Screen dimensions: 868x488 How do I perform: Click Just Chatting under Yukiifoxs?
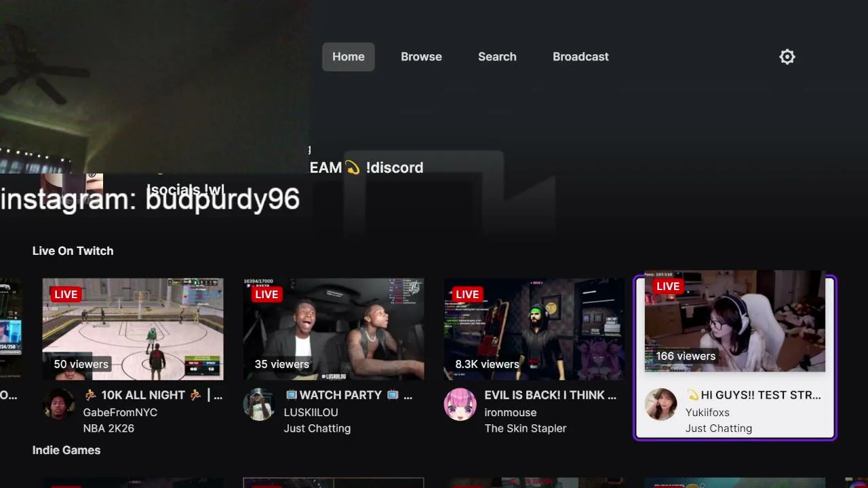pyautogui.click(x=719, y=428)
